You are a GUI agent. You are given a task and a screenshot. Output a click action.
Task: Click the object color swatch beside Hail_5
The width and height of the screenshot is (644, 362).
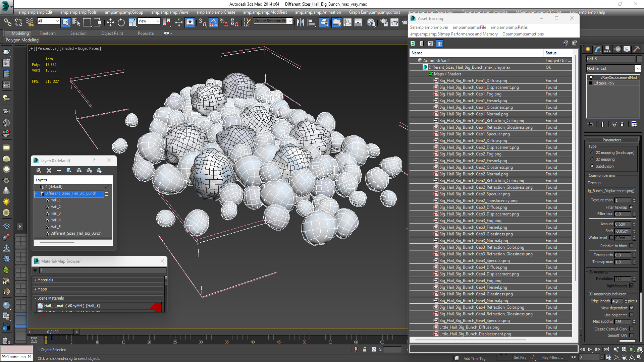[x=639, y=59]
